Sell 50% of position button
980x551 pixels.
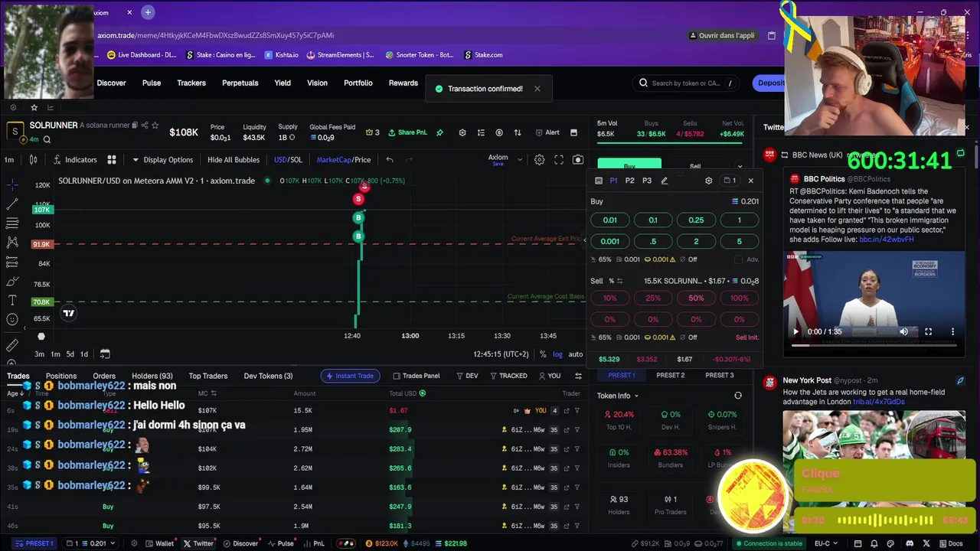pos(696,298)
